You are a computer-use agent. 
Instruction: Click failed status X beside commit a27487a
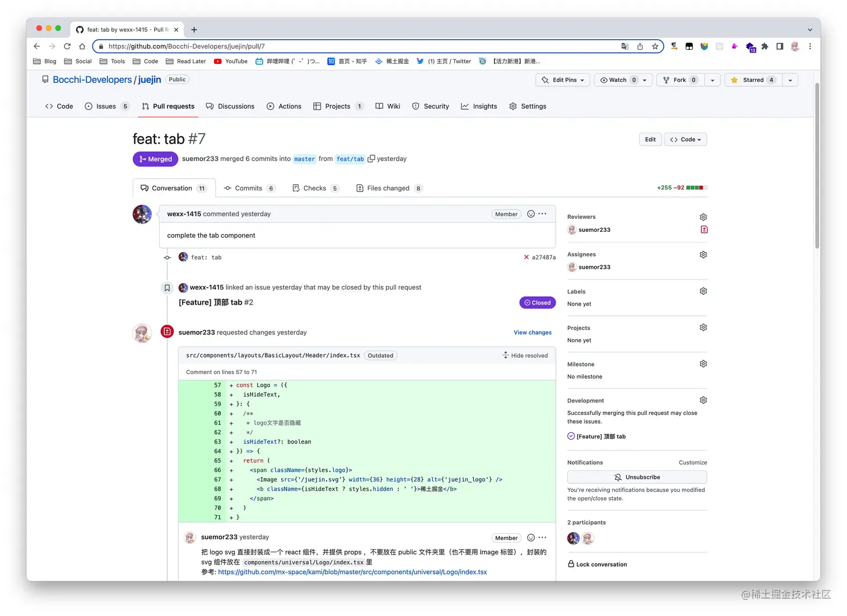tap(526, 258)
